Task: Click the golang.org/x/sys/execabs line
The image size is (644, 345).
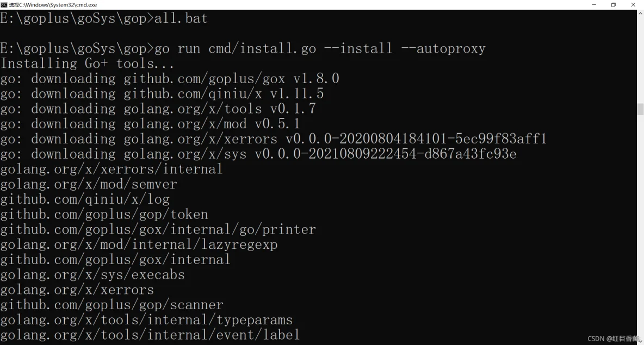Action: point(92,275)
